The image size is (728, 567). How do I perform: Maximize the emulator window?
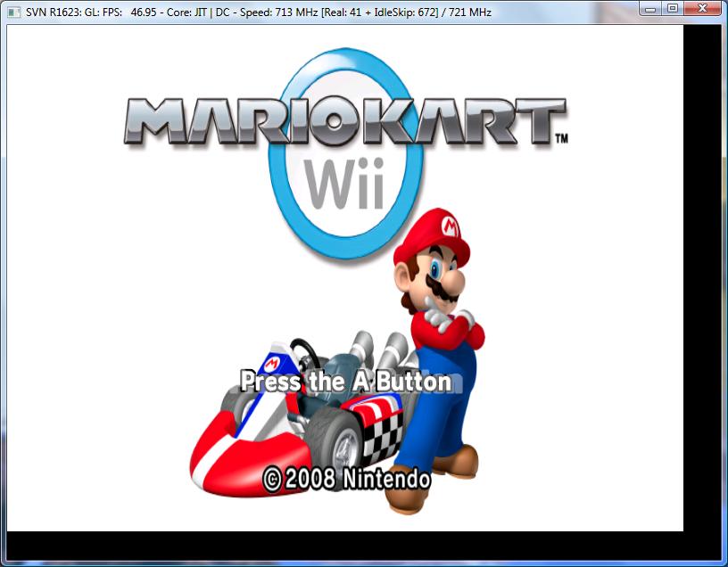click(x=673, y=9)
